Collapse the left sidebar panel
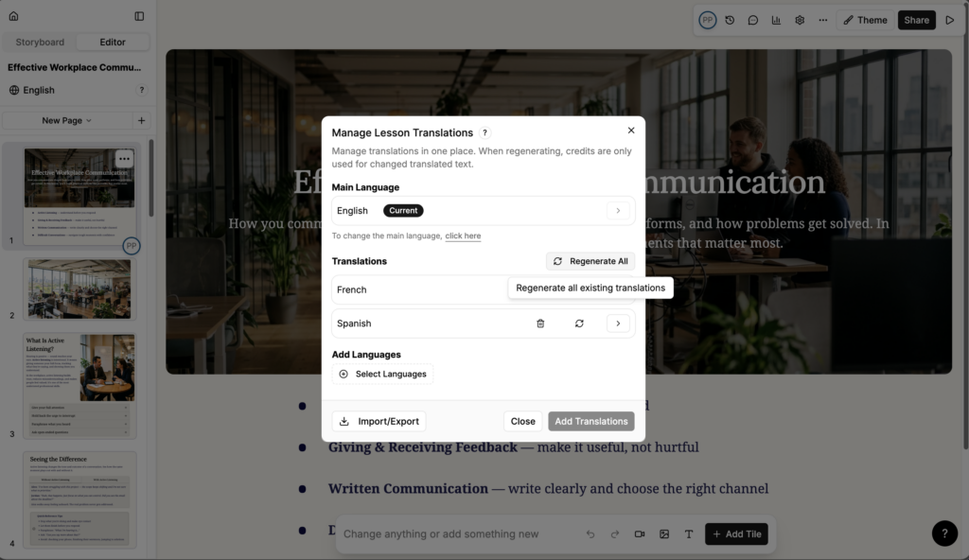Screen dimensions: 969x560 point(139,16)
